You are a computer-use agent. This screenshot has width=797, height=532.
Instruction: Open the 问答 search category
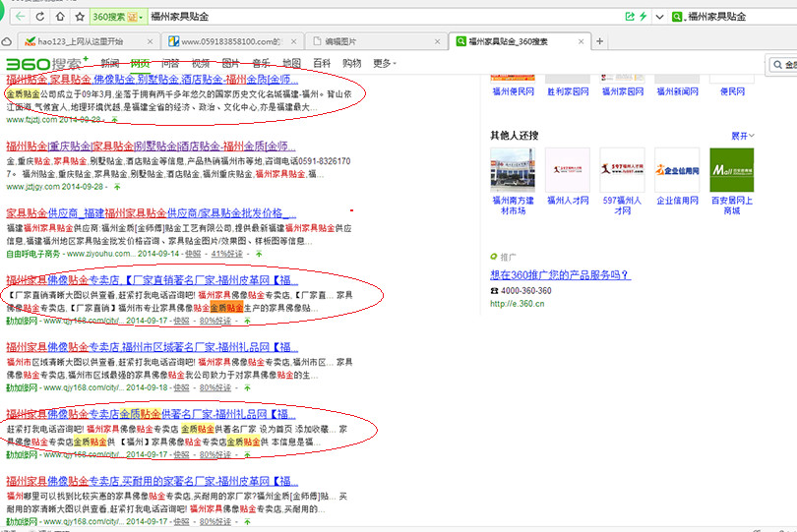pos(170,64)
